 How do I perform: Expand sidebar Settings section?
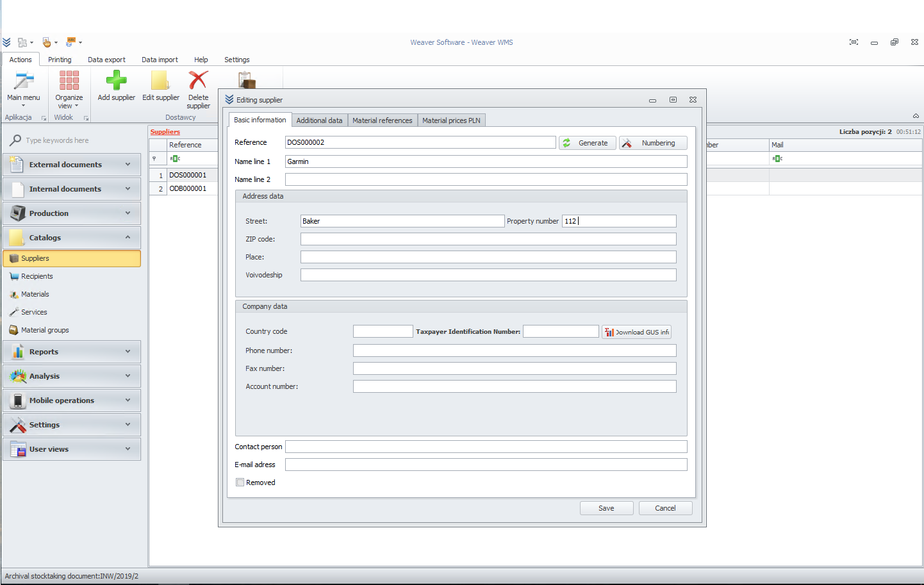(72, 425)
